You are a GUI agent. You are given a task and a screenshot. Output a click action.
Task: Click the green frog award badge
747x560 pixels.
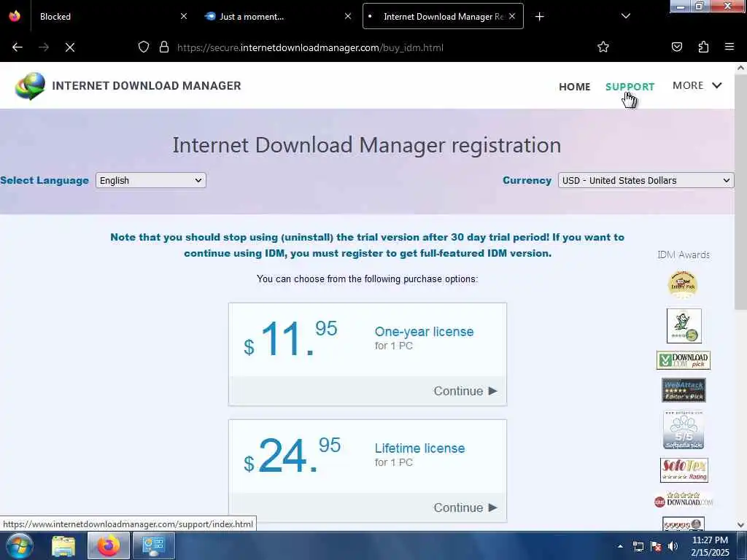point(684,326)
